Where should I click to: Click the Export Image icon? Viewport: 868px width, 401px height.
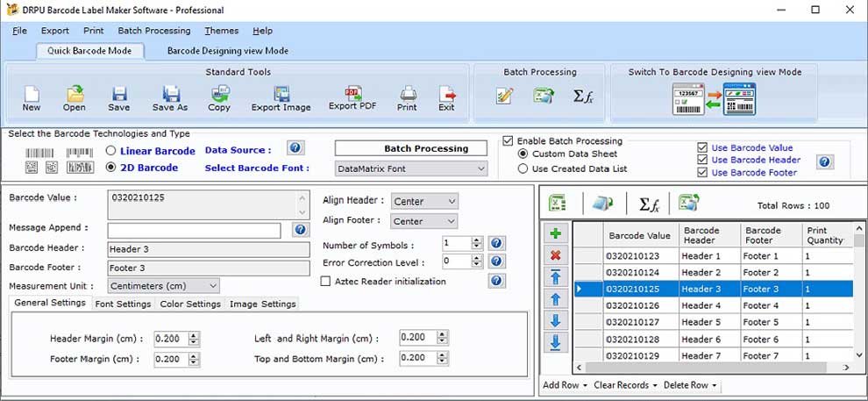tap(281, 94)
